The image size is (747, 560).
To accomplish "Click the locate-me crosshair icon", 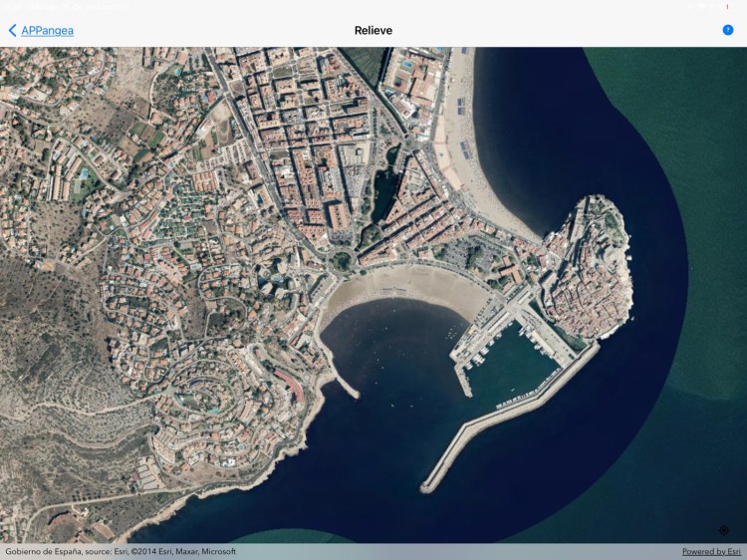I will pos(724,530).
